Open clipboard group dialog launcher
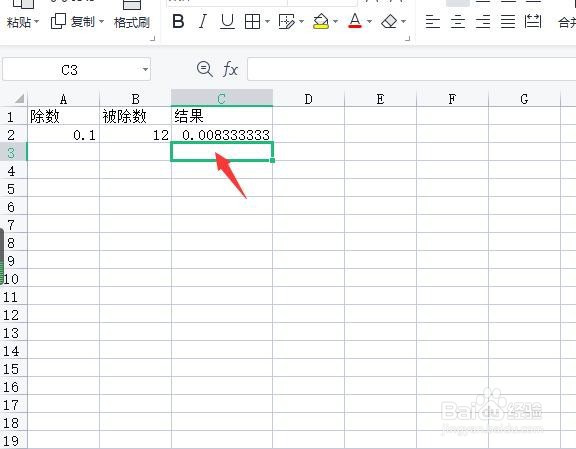576x449 pixels. 153,38
